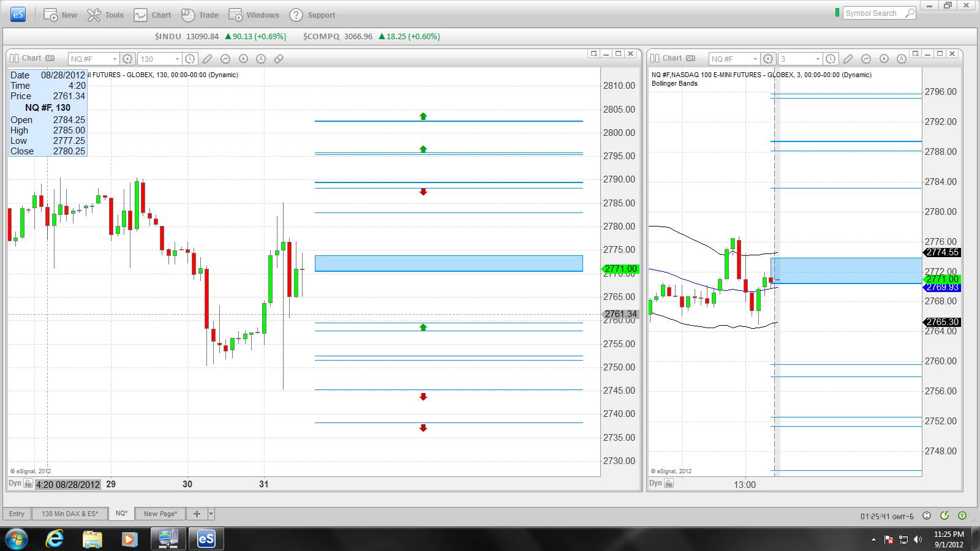Click the green connection status icon
The image size is (980, 551).
[962, 515]
